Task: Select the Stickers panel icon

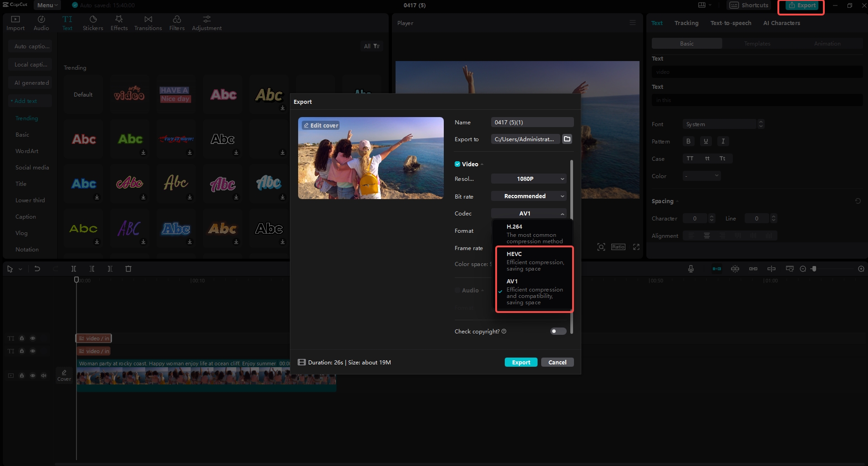Action: 93,22
